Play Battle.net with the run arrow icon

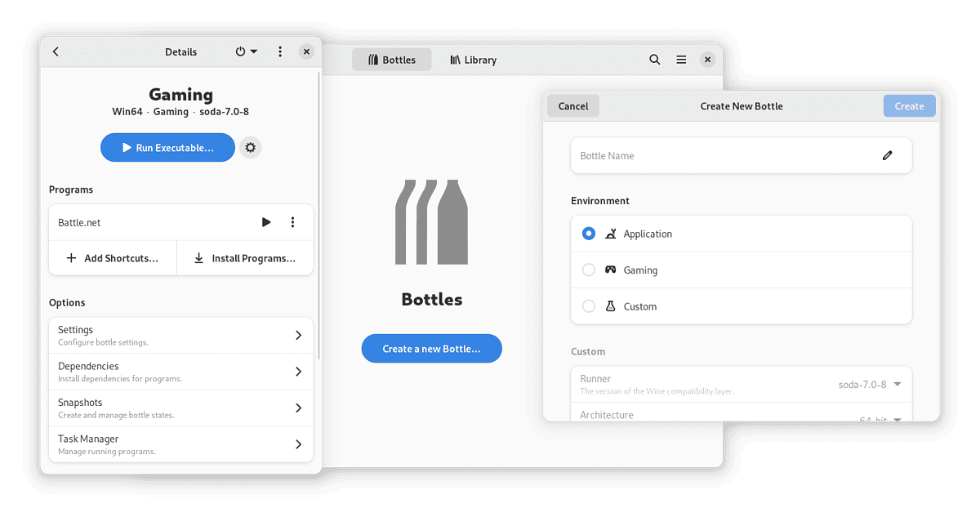click(x=266, y=221)
